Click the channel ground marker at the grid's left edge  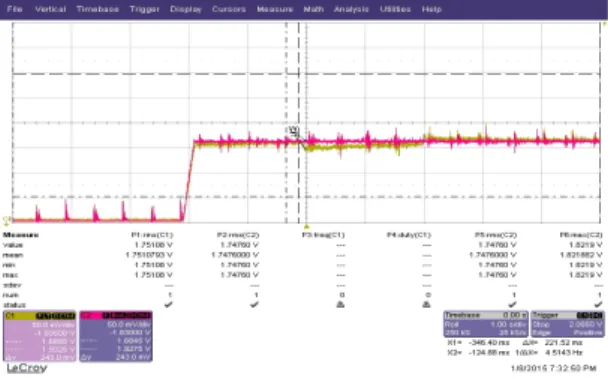click(7, 221)
